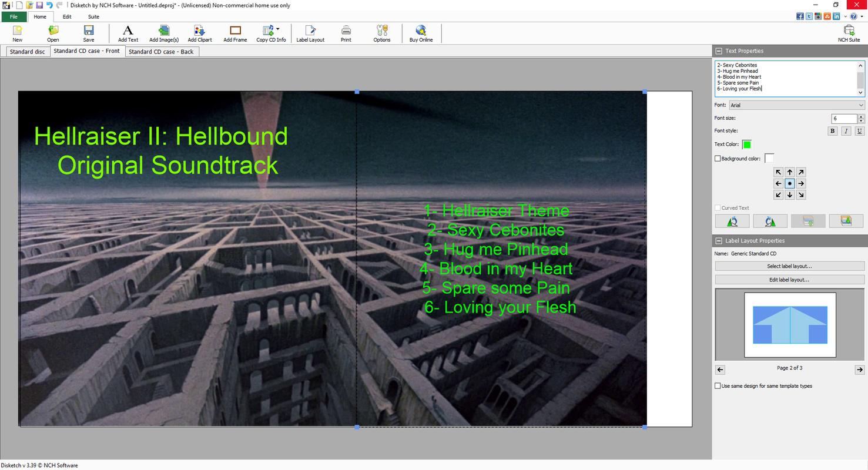868x470 pixels.
Task: Toggle bold font style
Action: click(x=832, y=131)
